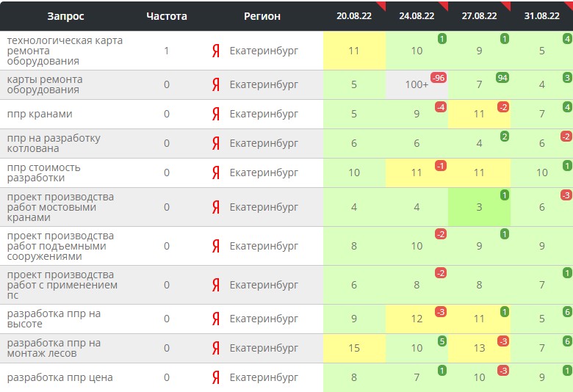This screenshot has width=573, height=392.
Task: Open the 'ппр на разработку котлована' query
Action: pyautogui.click(x=54, y=143)
